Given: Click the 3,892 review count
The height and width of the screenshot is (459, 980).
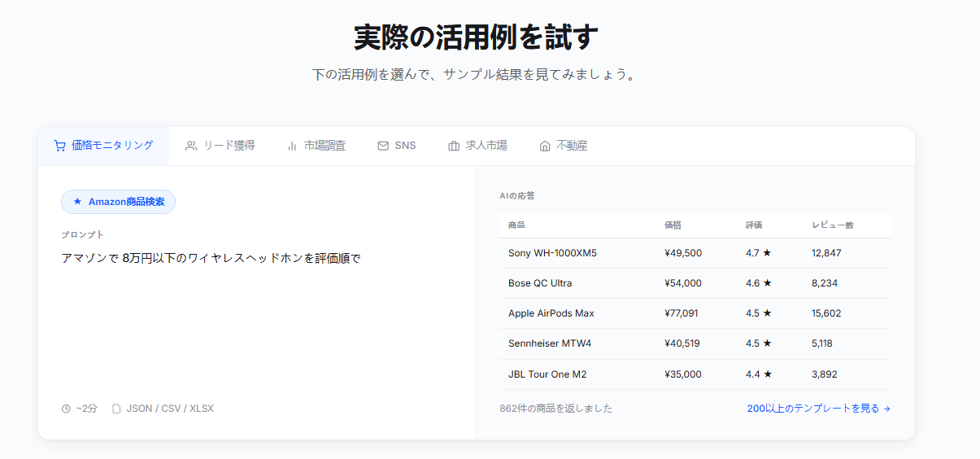Looking at the screenshot, I should point(825,374).
